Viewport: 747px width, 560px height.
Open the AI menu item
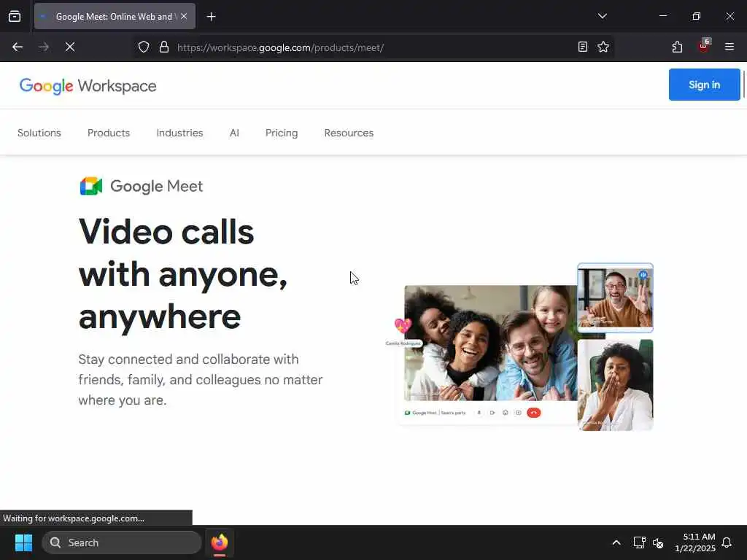[x=234, y=133]
